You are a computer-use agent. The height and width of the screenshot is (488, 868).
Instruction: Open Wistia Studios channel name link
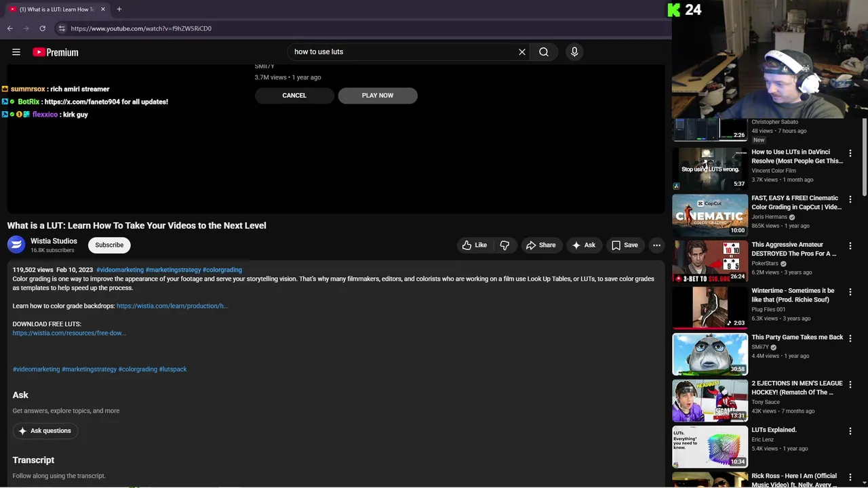click(54, 241)
